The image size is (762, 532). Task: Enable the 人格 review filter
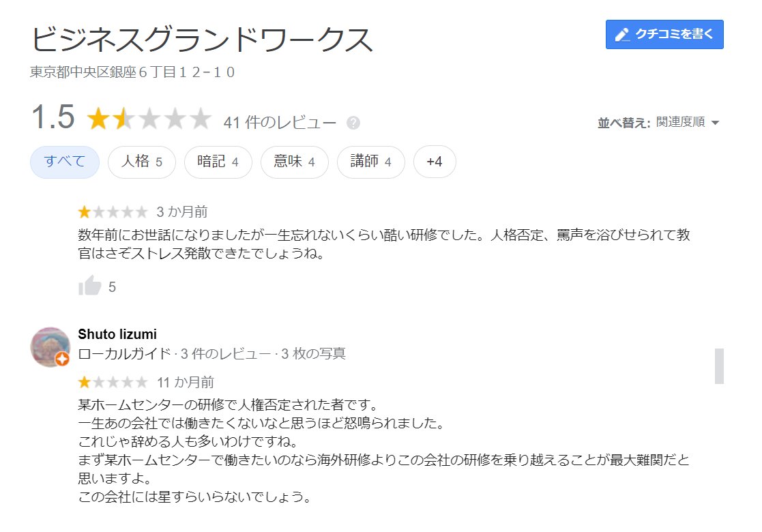click(x=142, y=162)
